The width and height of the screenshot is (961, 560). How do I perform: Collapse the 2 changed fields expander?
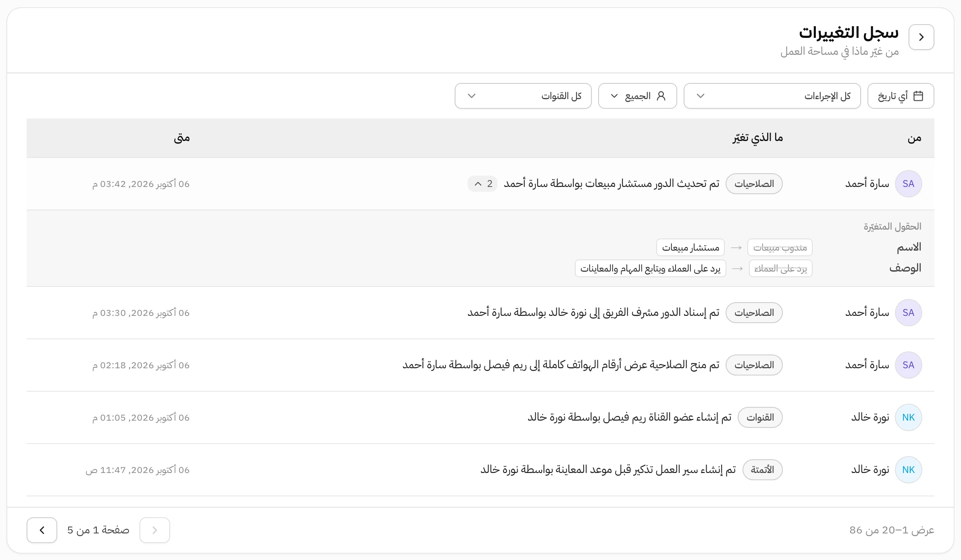[483, 184]
